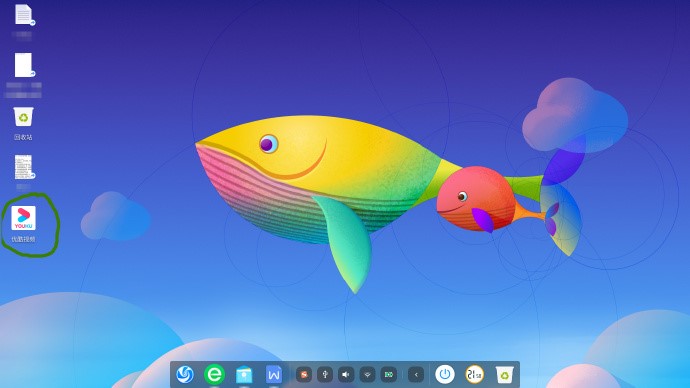Click the power button in dock

tap(445, 374)
